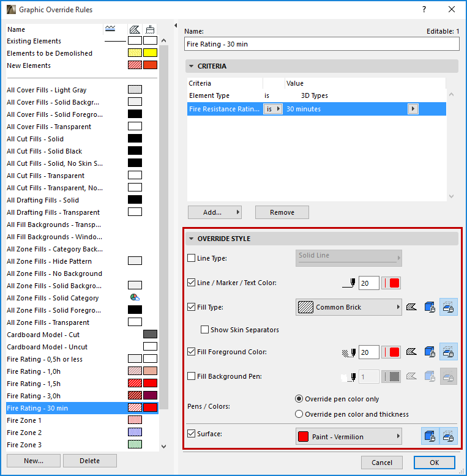
Task: Click the fill swatch for Fire Zone 2
Action: point(135,432)
